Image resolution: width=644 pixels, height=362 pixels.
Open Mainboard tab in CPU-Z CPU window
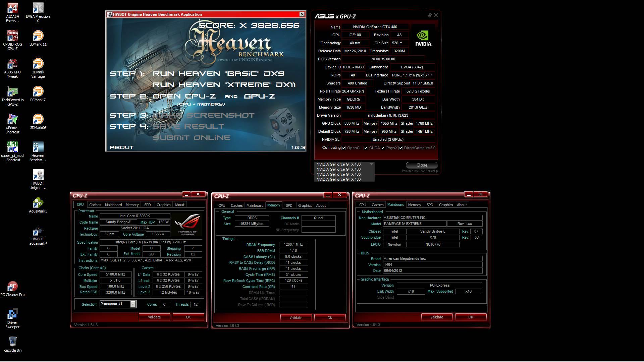113,205
